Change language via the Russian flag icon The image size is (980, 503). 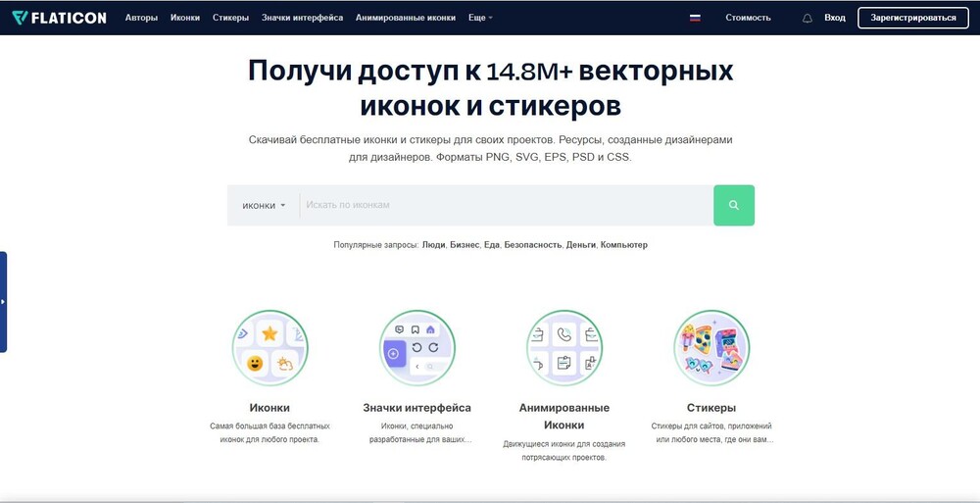(695, 19)
